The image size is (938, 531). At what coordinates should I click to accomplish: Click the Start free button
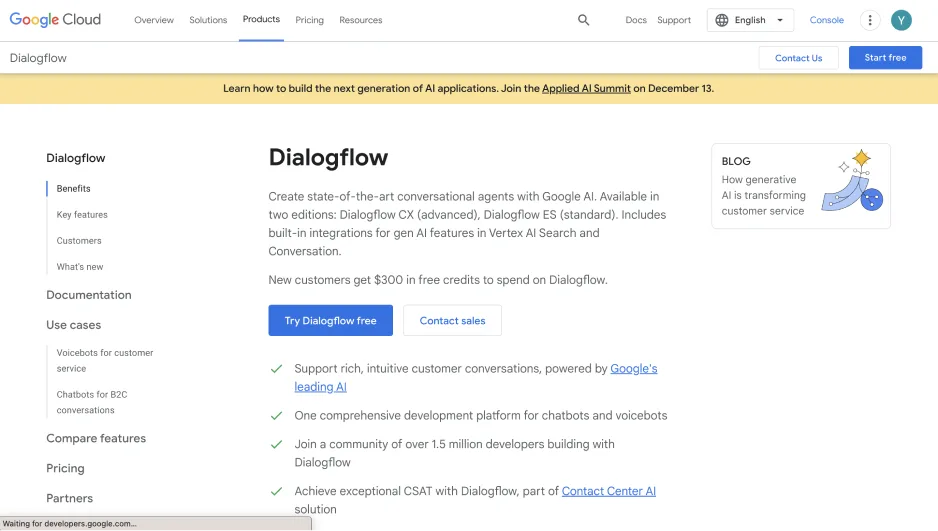coord(885,58)
